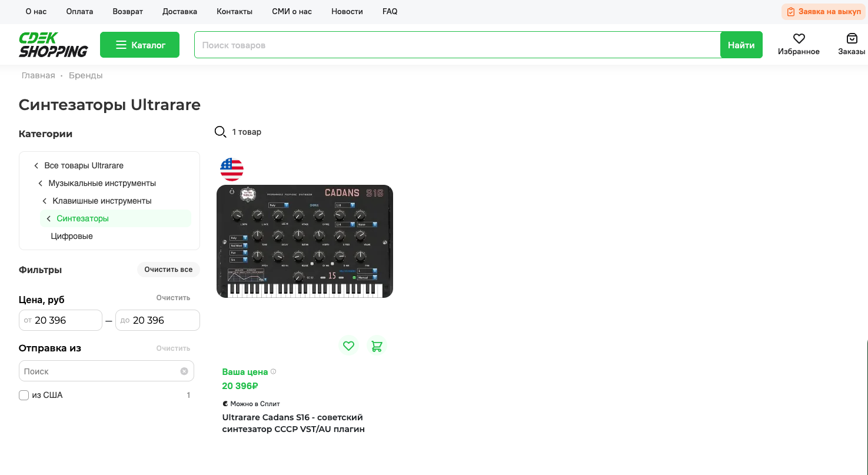Viewport: 868px width, 475px height.
Task: Open the FAQ top menu item
Action: [390, 11]
